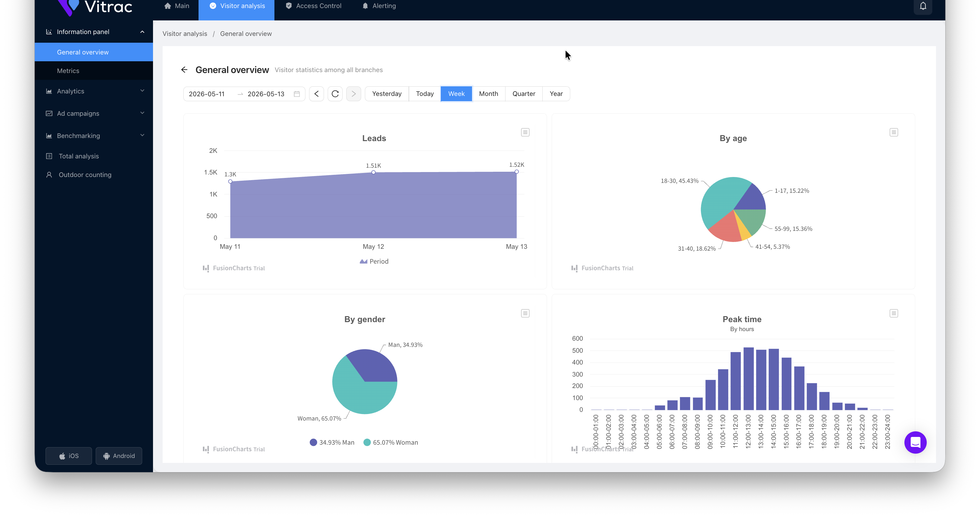Screen dimensions: 980x518
Task: Click the 1.52K data point on May 13
Action: click(x=517, y=172)
